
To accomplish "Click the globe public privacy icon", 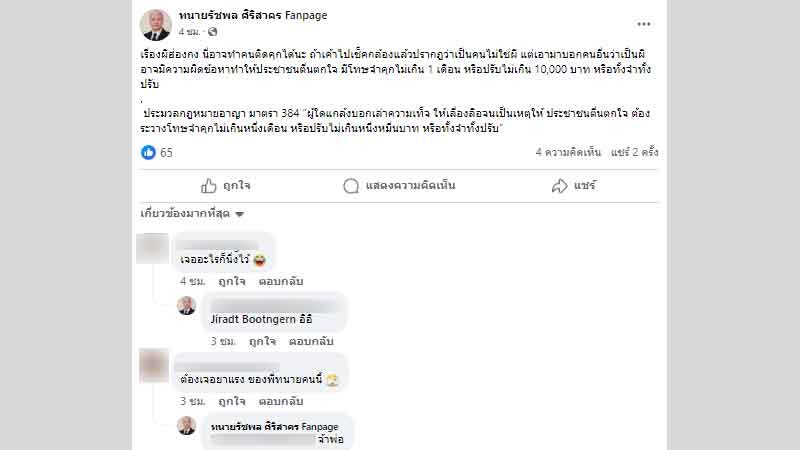I will (x=212, y=32).
